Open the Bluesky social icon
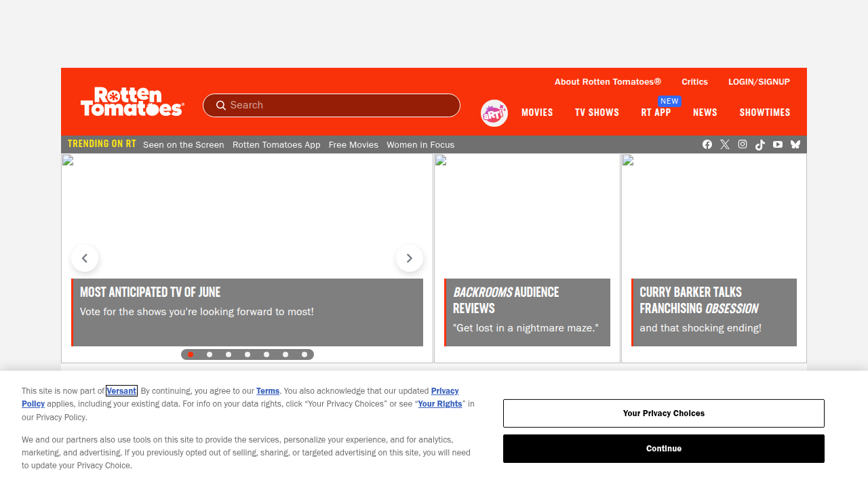The image size is (868, 488). (x=795, y=144)
